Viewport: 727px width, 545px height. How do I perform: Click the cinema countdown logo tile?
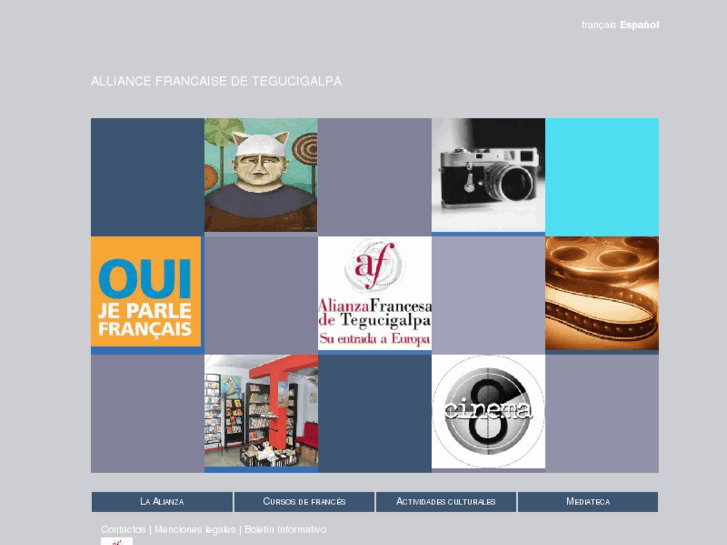tap(488, 411)
